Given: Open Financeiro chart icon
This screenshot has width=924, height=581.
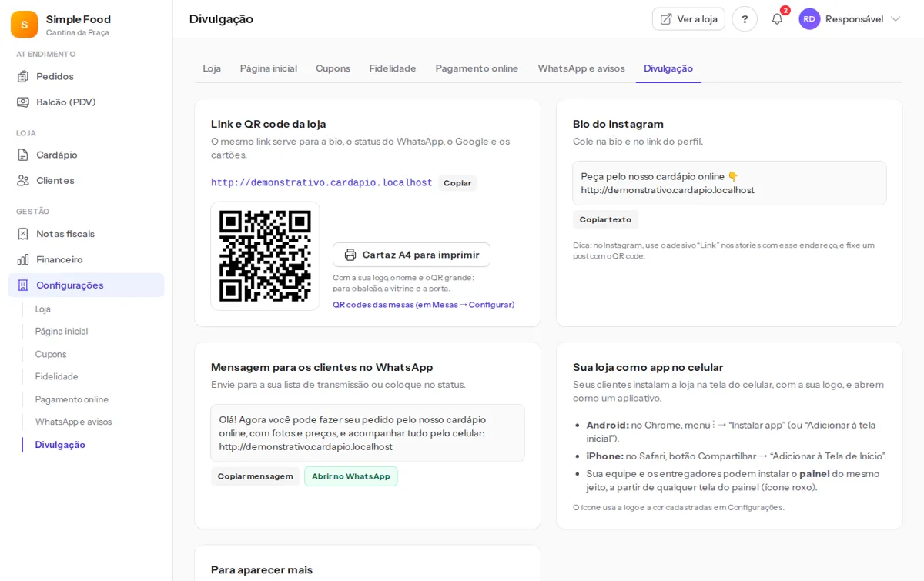Looking at the screenshot, I should click(x=23, y=259).
